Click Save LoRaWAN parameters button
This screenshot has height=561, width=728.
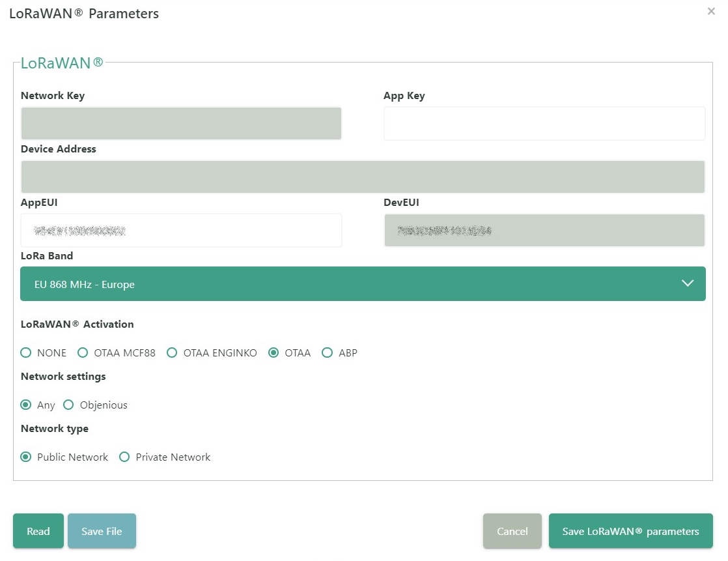[630, 531]
